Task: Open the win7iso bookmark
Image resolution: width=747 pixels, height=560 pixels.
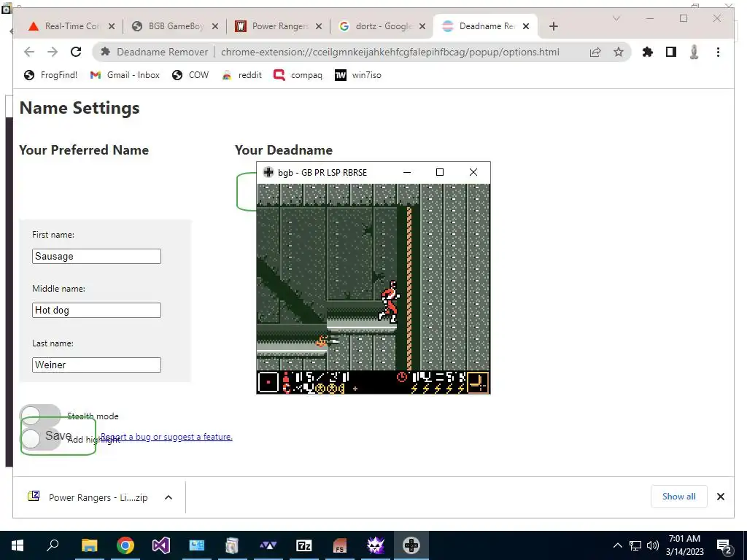Action: coord(358,75)
